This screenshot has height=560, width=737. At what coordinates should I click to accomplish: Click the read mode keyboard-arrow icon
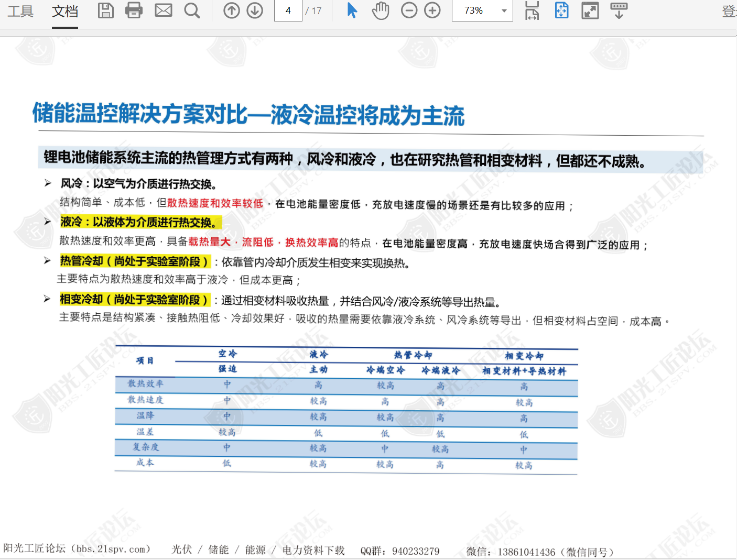pos(619,10)
